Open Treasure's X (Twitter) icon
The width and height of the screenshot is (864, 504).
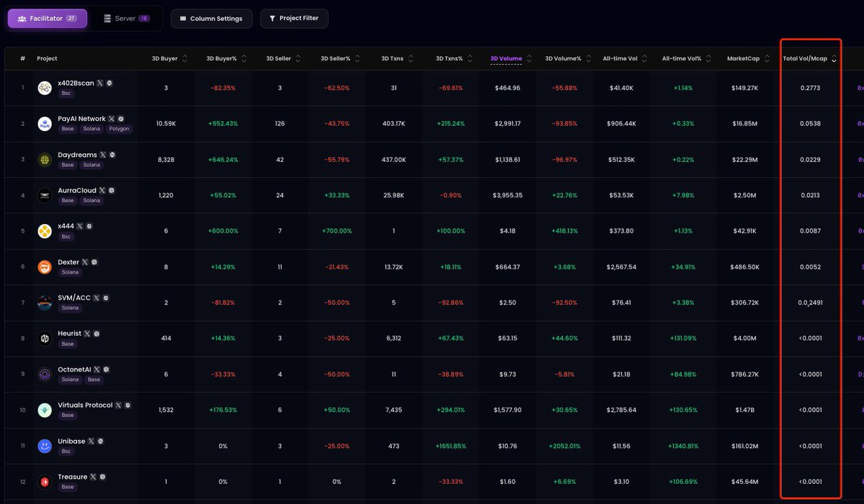(94, 477)
